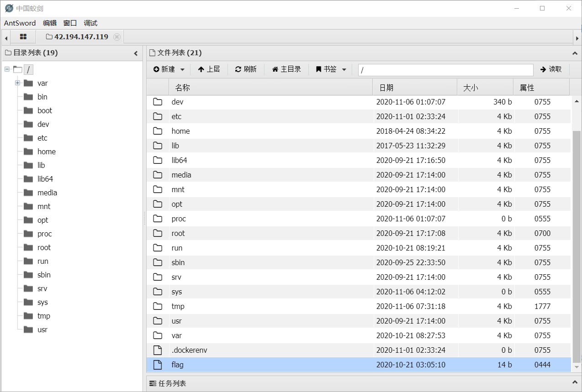Select etc folder icon in file list
Screen dimensions: 582x392
(158, 116)
